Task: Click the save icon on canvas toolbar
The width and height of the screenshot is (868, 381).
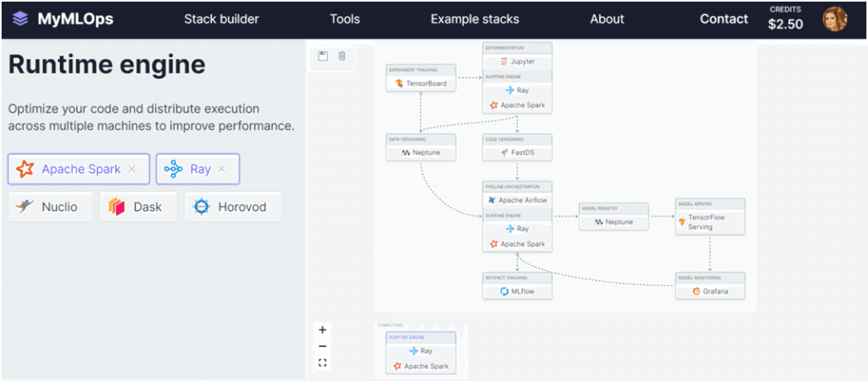Action: 323,56
